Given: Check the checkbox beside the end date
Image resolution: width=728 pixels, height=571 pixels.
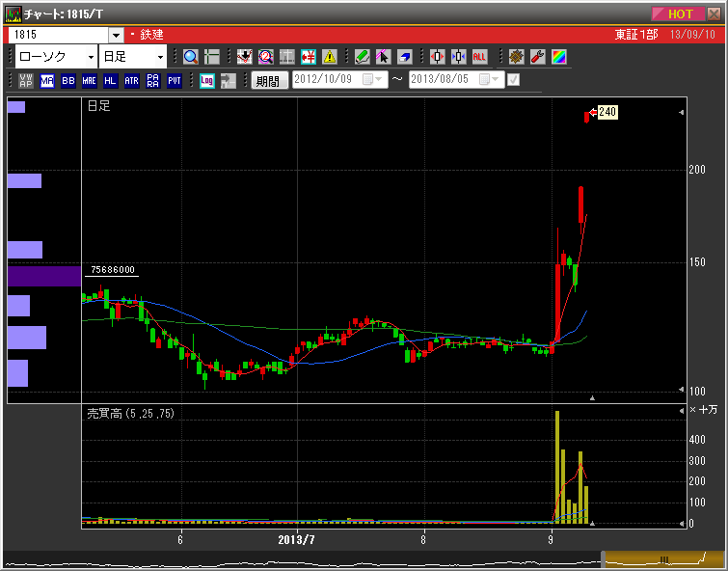Looking at the screenshot, I should click(x=513, y=80).
